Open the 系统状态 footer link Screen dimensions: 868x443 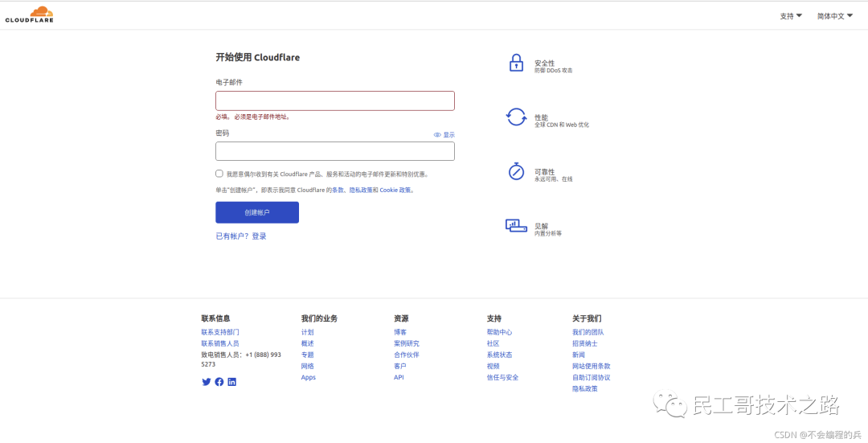pos(499,355)
